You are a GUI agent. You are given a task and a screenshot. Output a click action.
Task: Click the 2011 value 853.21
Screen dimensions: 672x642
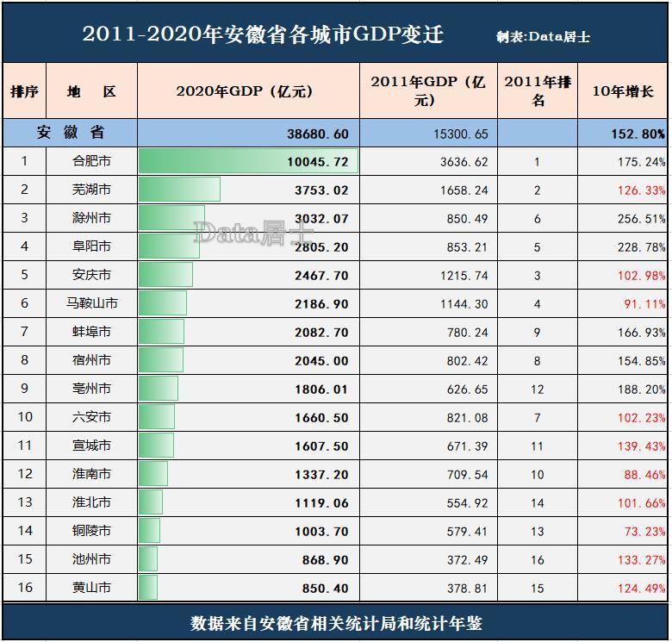coord(467,247)
